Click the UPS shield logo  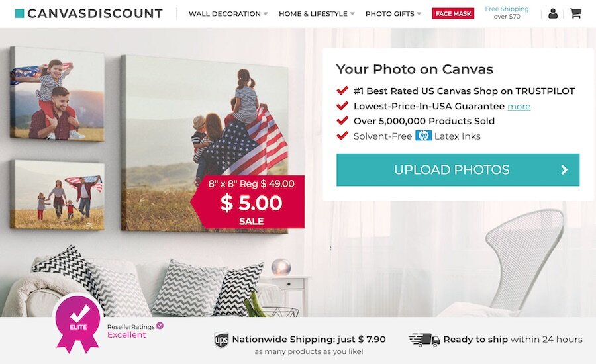(221, 340)
